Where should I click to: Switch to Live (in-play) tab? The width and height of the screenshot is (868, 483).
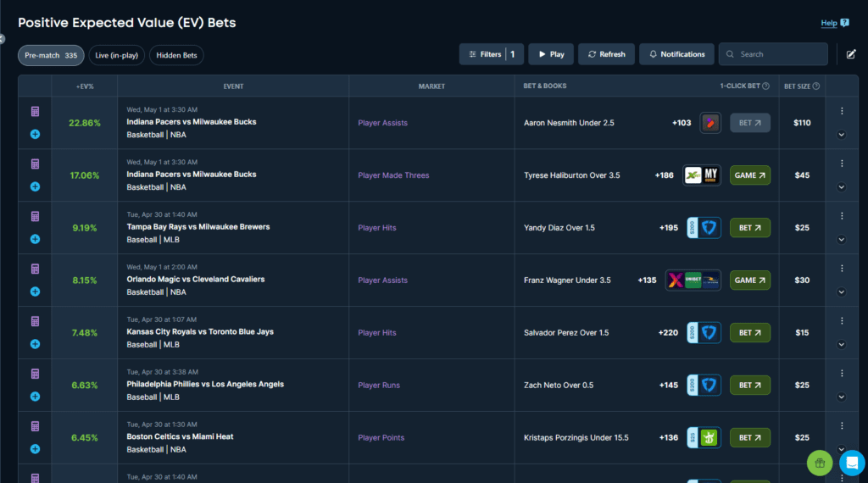coord(117,55)
